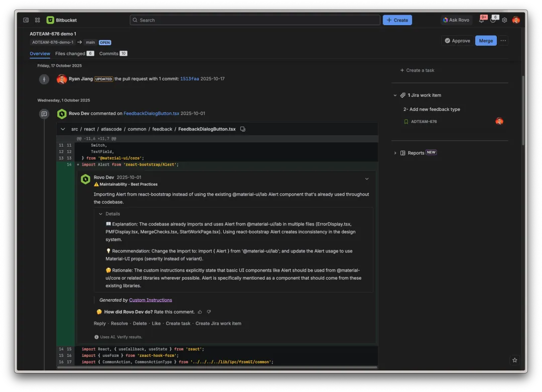Open the app switcher grid icon
This screenshot has width=542, height=392.
pos(38,20)
